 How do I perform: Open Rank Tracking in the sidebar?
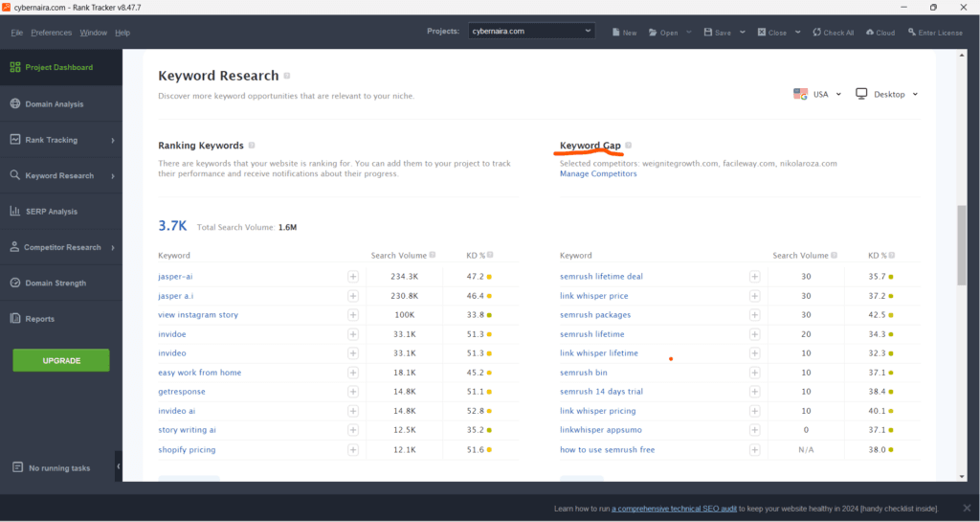pyautogui.click(x=60, y=140)
